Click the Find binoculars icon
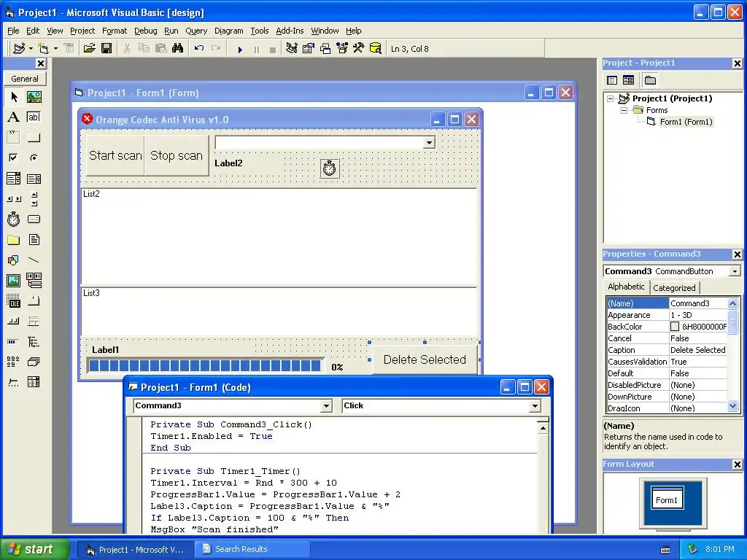This screenshot has height=560, width=747. click(178, 49)
